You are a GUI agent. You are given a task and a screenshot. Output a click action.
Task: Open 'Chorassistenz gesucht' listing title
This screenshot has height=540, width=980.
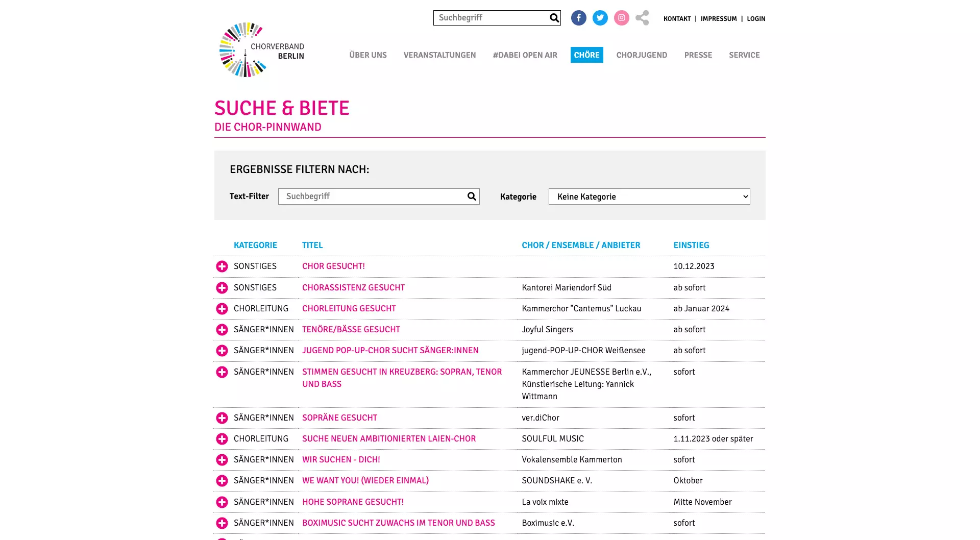(353, 288)
